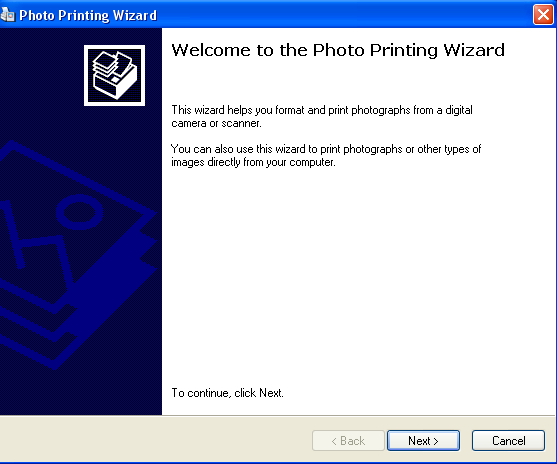Proceed with the Next button

point(423,441)
